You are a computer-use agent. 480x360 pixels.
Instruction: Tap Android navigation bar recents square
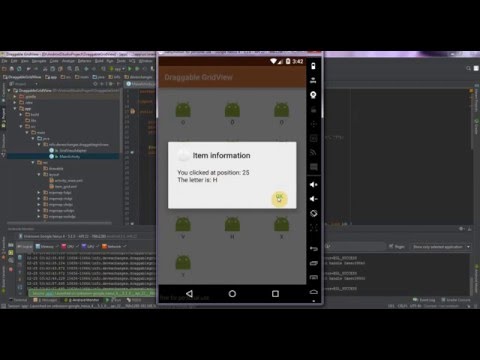(x=275, y=294)
